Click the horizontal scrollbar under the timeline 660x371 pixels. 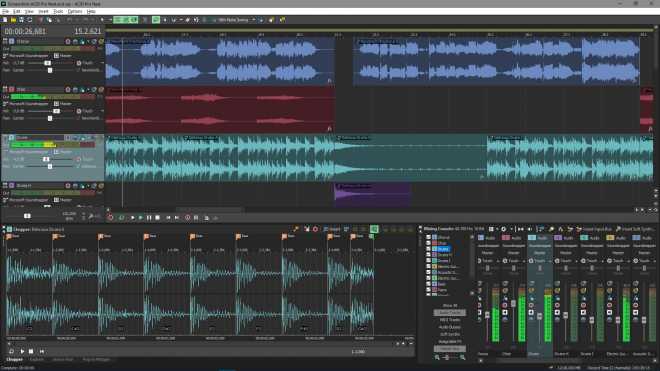[x=209, y=209]
